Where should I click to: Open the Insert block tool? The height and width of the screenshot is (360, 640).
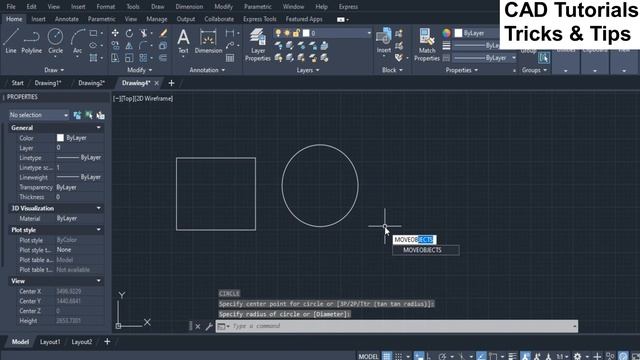click(384, 41)
